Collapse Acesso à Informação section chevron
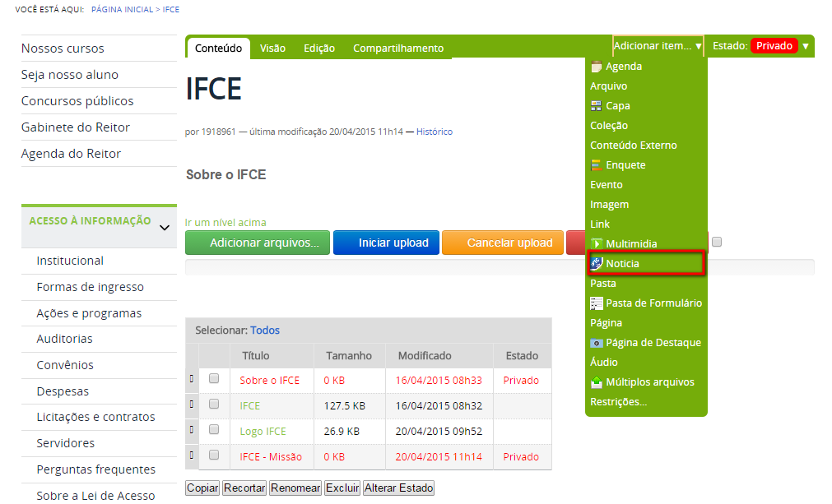Viewport: 832px width, 504px height. [x=165, y=228]
